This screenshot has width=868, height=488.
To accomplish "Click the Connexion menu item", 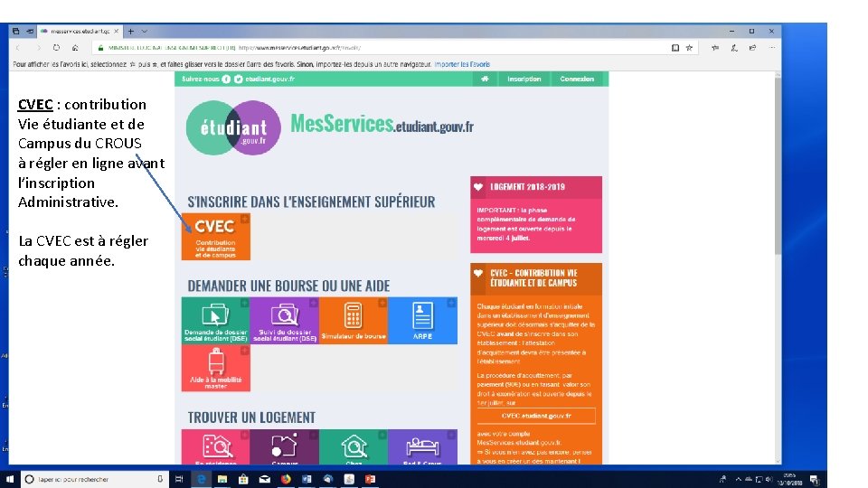I will tap(577, 80).
